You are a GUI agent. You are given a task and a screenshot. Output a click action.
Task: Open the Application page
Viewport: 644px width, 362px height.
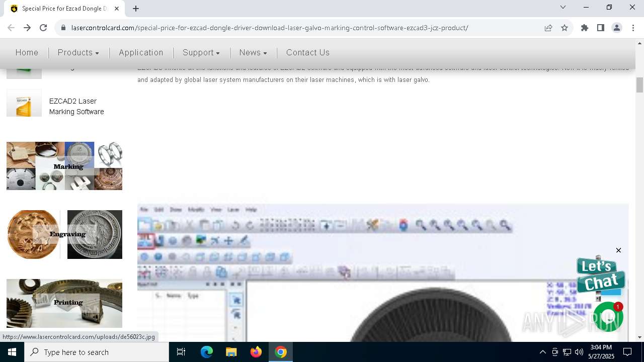tap(141, 52)
